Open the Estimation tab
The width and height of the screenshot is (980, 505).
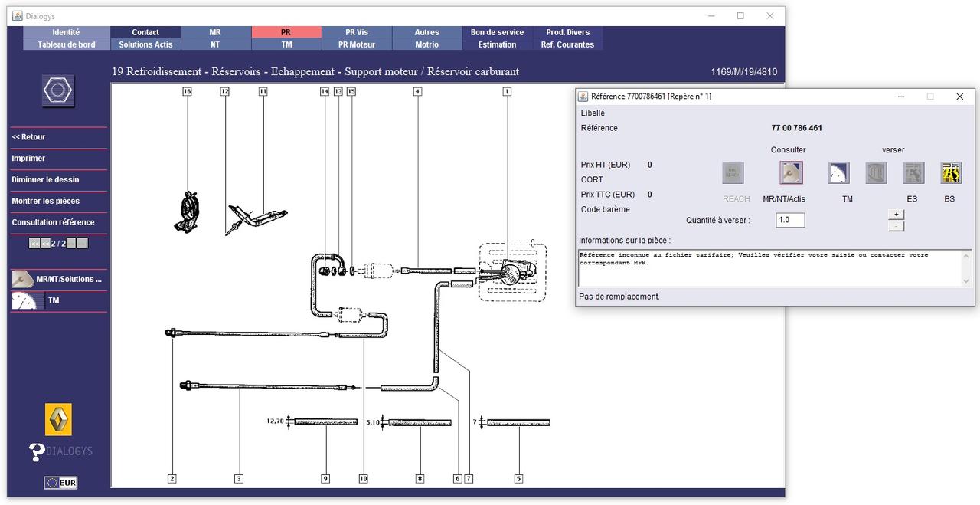tap(498, 44)
